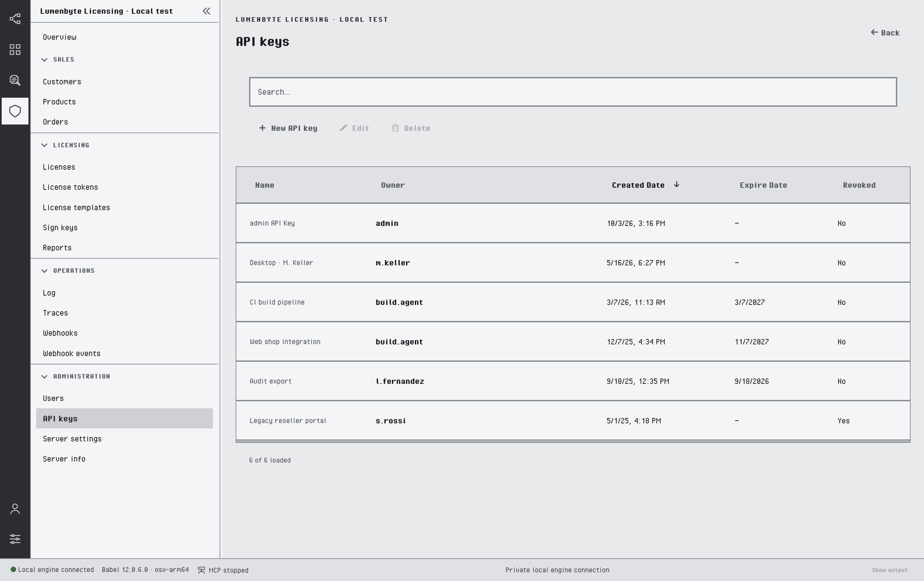
Task: Collapse the Operations section
Action: tap(45, 271)
